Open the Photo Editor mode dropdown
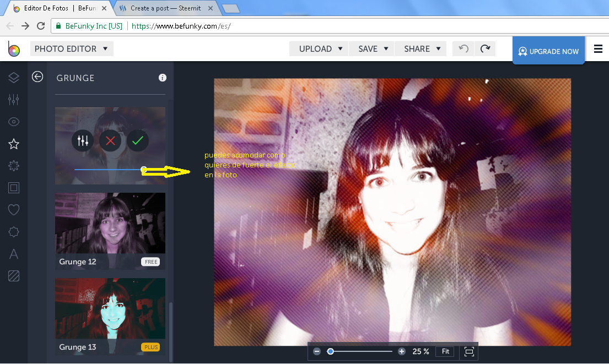Viewport: 609px width, 364px height. click(x=72, y=49)
